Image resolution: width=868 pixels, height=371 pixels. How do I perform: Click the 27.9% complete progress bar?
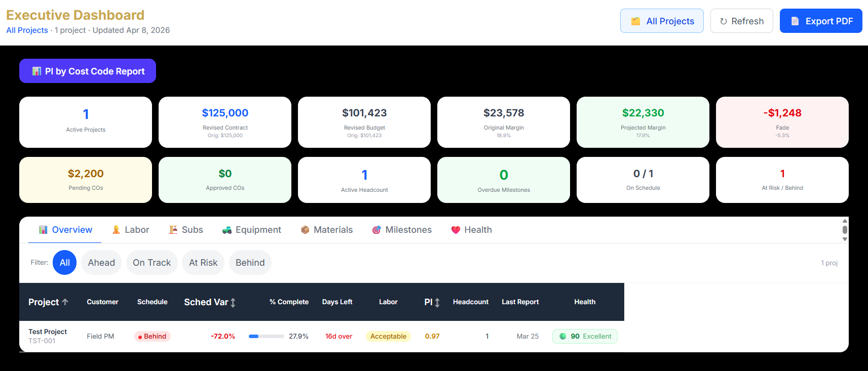267,336
